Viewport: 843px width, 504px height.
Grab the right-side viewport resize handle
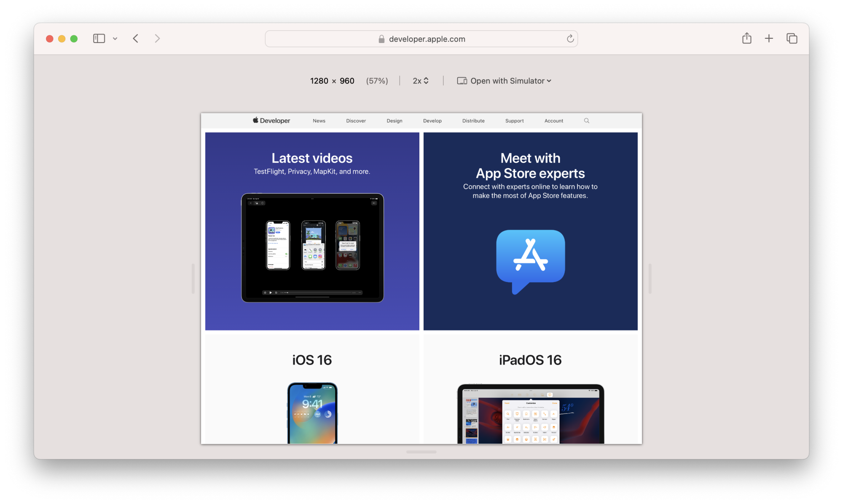point(650,279)
